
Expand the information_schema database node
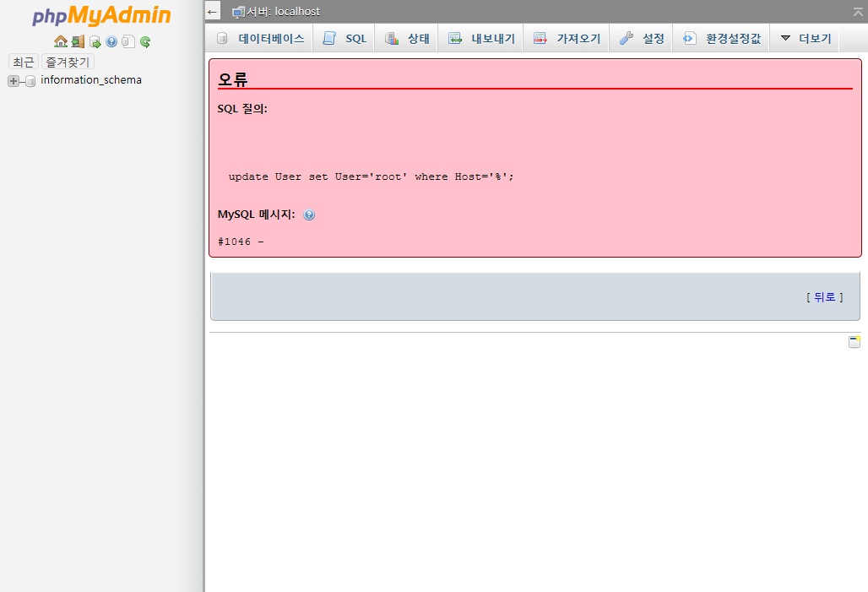(x=14, y=81)
